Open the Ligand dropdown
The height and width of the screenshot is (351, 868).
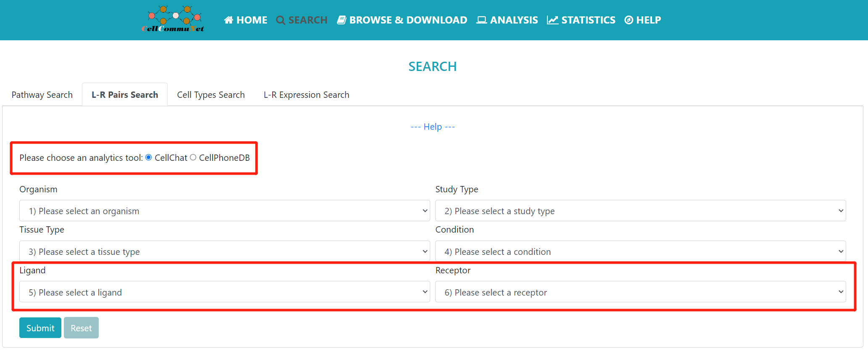[224, 292]
